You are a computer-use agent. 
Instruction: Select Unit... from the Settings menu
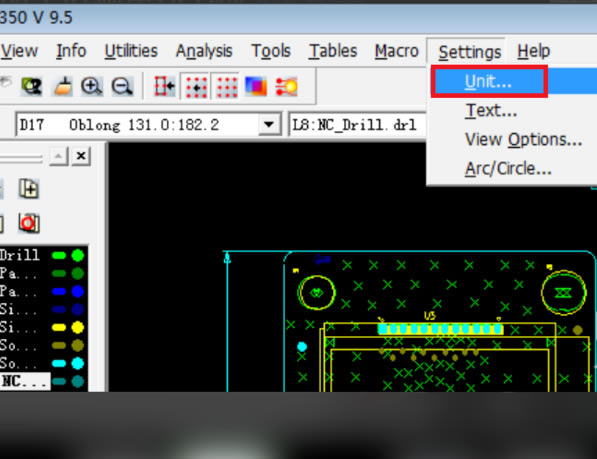pos(489,81)
